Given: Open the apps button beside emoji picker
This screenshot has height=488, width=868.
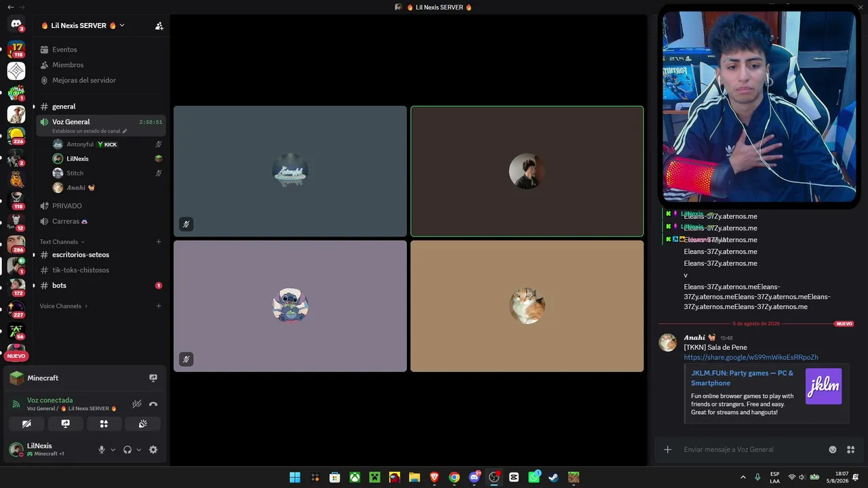Looking at the screenshot, I should [x=850, y=449].
